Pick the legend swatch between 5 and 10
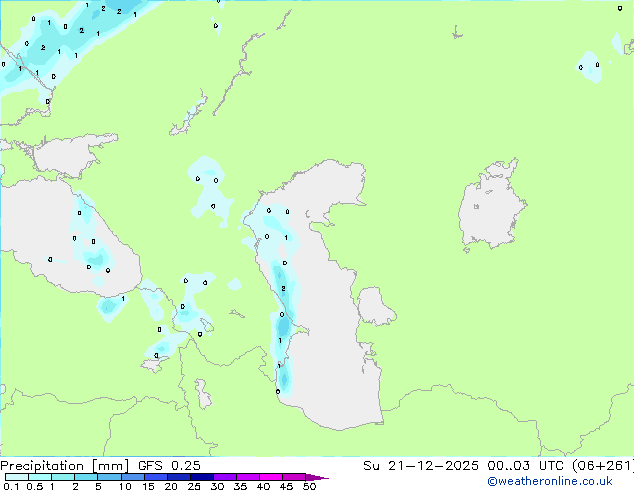634x490 pixels. 109,477
